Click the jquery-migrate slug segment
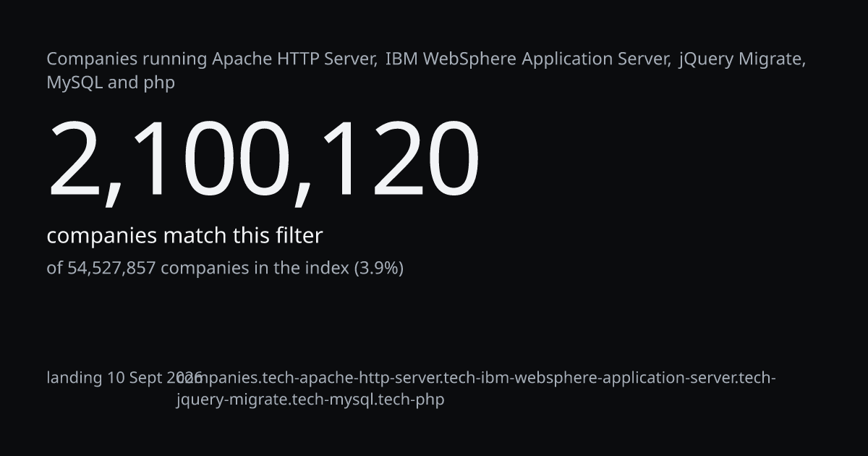 [x=231, y=400]
